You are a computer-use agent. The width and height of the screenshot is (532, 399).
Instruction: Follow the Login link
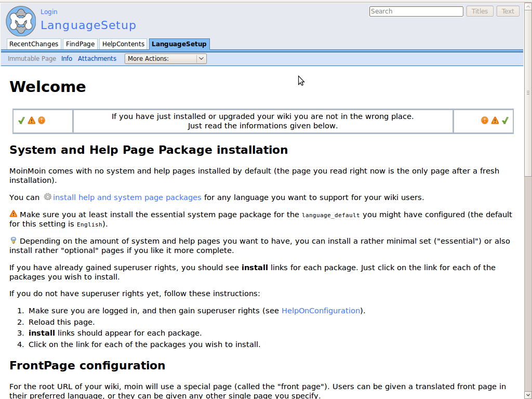click(x=49, y=12)
